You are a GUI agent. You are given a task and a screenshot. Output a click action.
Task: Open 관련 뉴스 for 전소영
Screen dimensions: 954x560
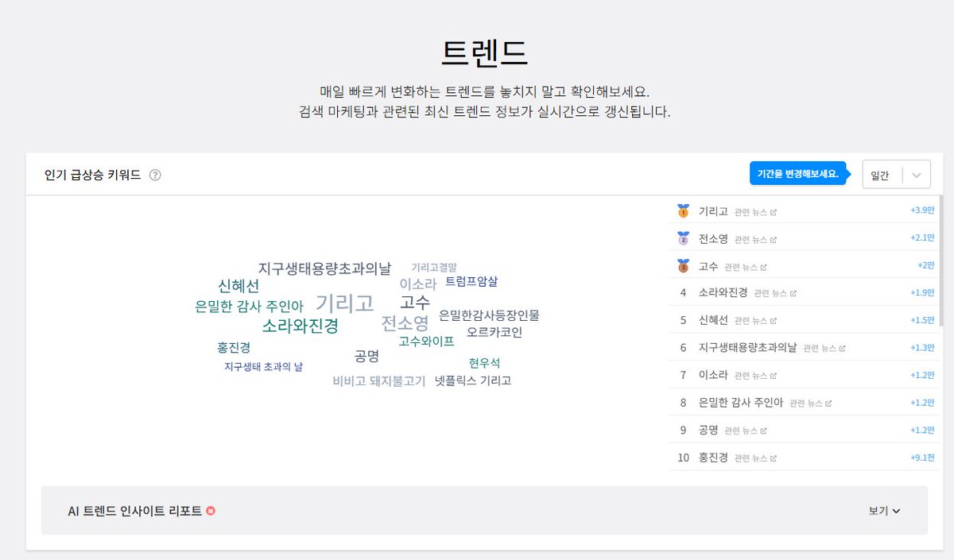pos(755,239)
